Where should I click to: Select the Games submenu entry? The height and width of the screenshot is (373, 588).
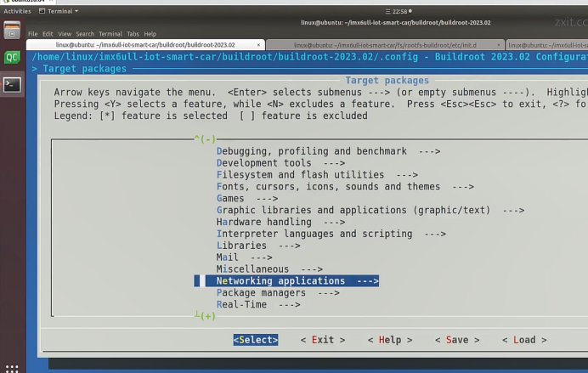[x=247, y=198]
